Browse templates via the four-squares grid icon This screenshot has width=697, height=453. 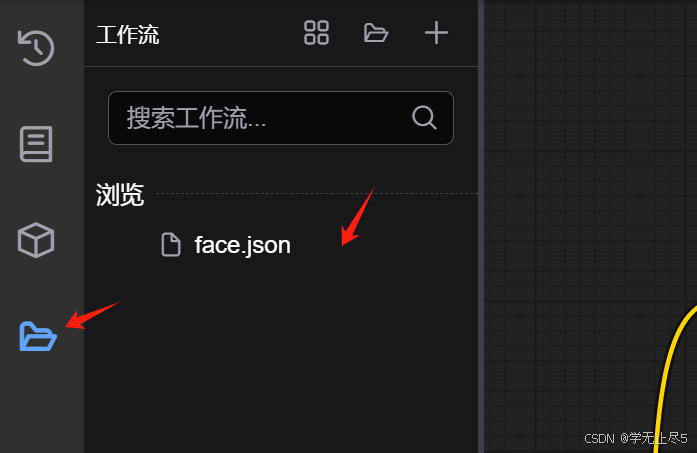316,33
